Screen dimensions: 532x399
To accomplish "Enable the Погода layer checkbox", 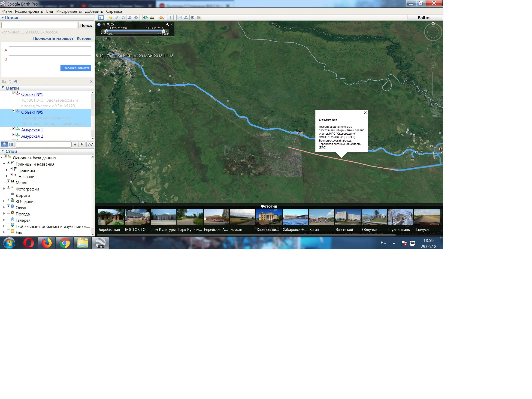I will tap(8, 212).
